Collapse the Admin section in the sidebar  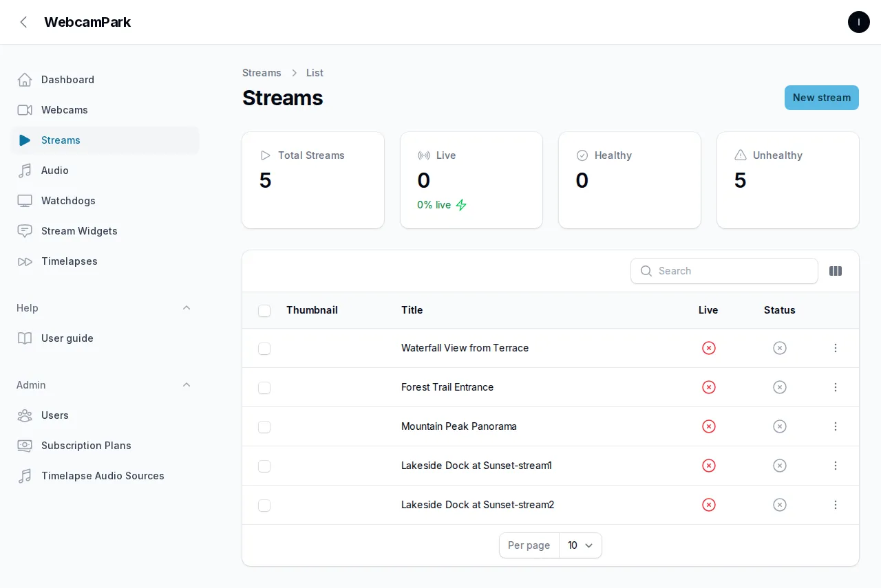187,385
